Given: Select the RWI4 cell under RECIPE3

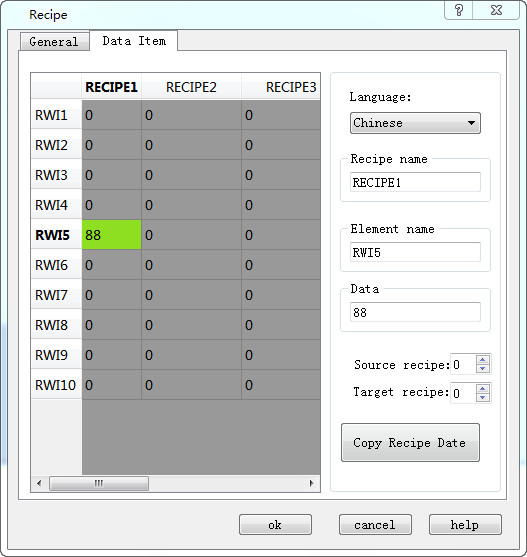Looking at the screenshot, I should pos(281,205).
